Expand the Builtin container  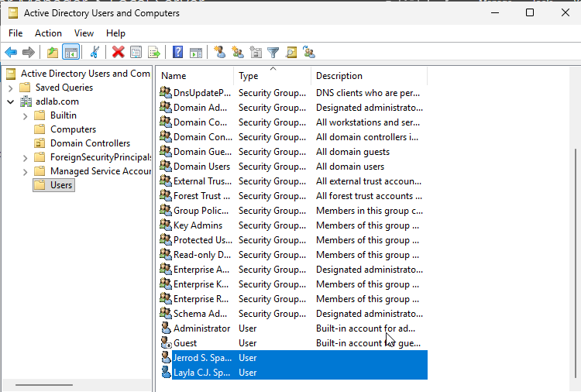(25, 116)
